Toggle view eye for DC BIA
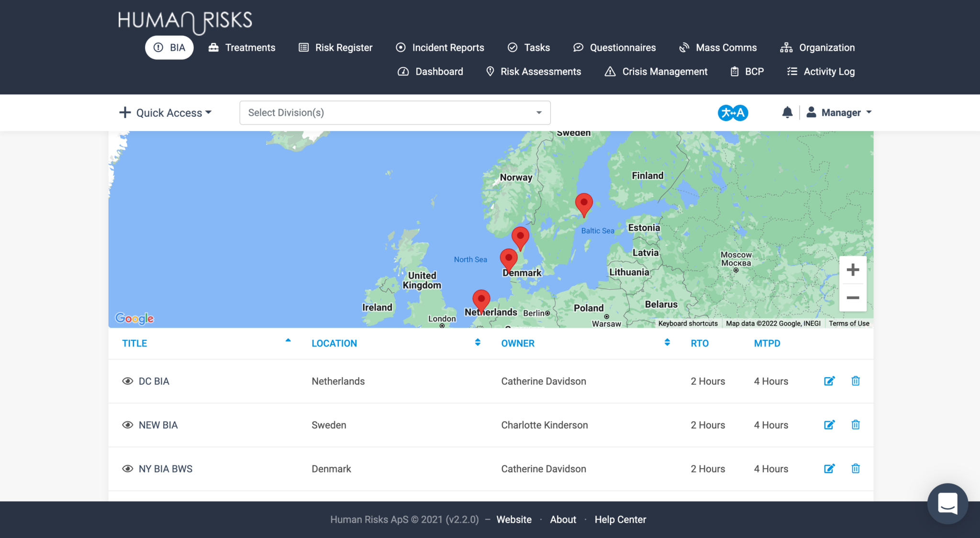 click(x=127, y=381)
